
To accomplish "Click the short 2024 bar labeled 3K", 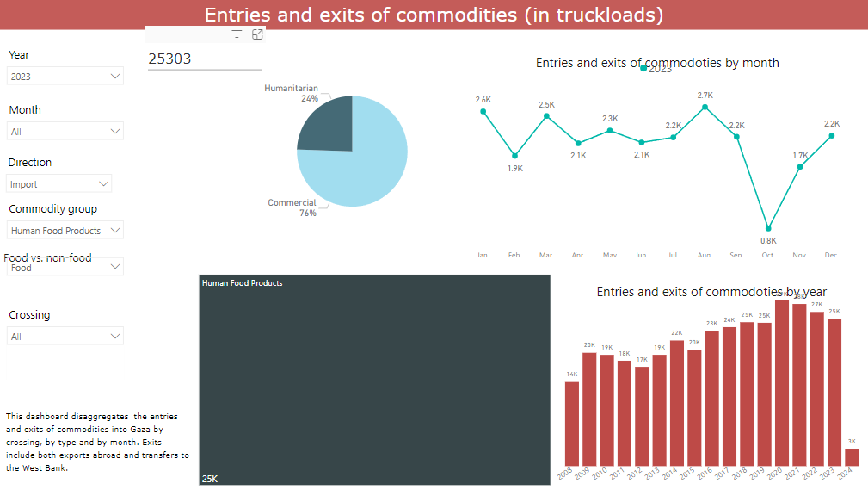I will (x=852, y=457).
